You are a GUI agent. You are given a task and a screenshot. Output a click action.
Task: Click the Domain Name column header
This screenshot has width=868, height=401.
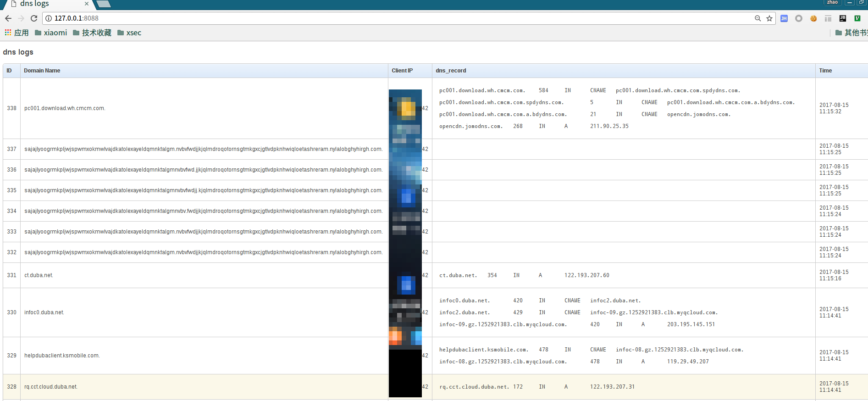coord(42,71)
